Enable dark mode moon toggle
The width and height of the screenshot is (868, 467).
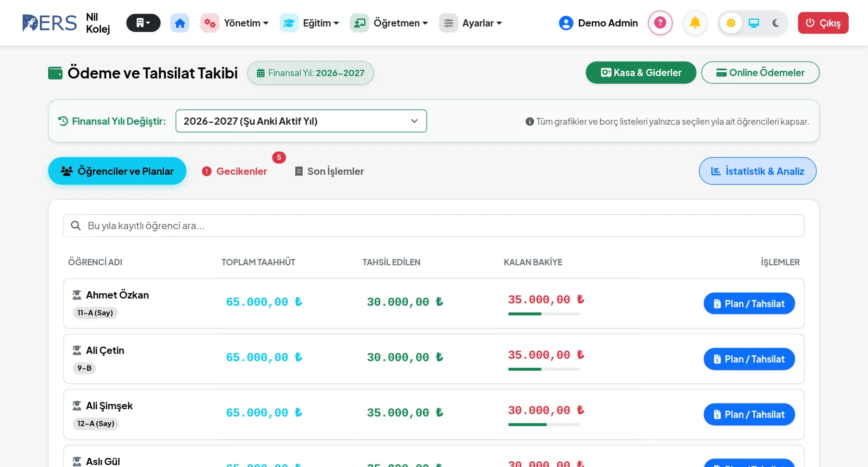pos(776,23)
